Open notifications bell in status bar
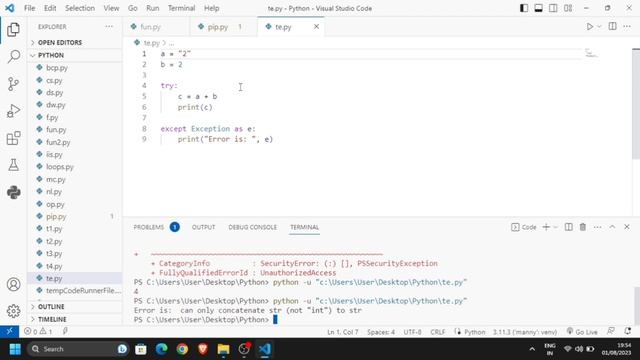640x360 pixels. (x=628, y=331)
